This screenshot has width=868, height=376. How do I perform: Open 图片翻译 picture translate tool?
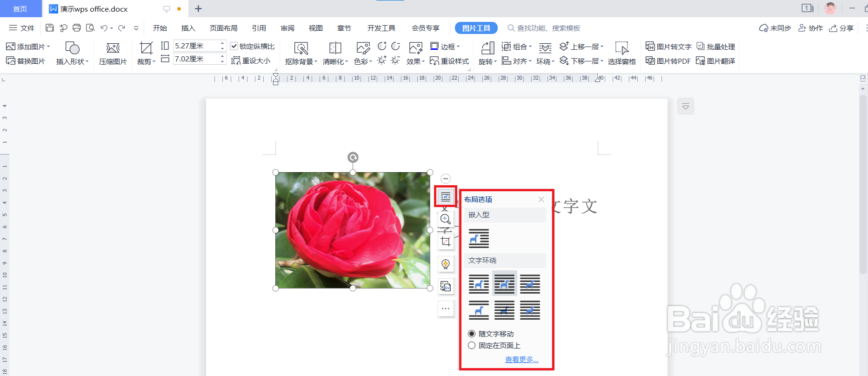coord(715,61)
